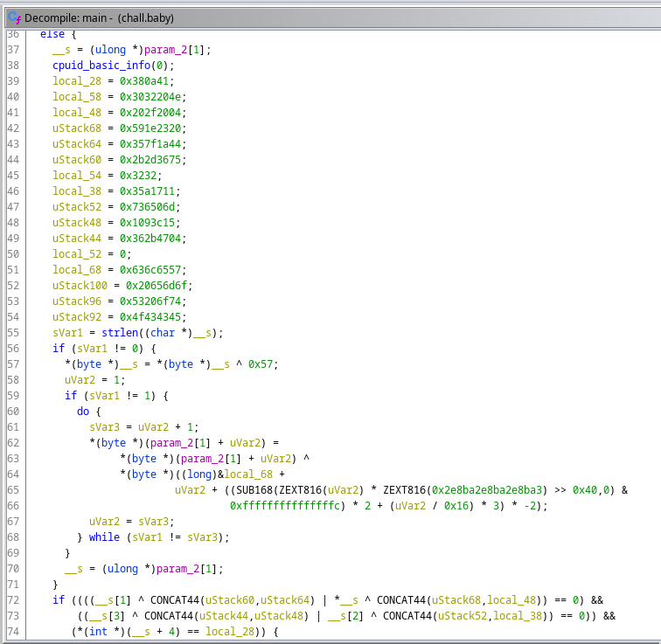Click the 'else' keyword on line 36

coord(52,34)
